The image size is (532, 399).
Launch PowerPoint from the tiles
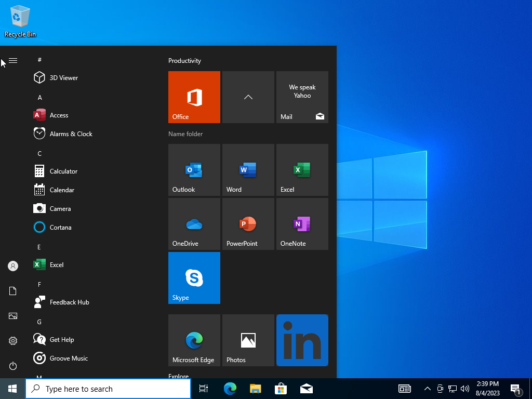248,224
